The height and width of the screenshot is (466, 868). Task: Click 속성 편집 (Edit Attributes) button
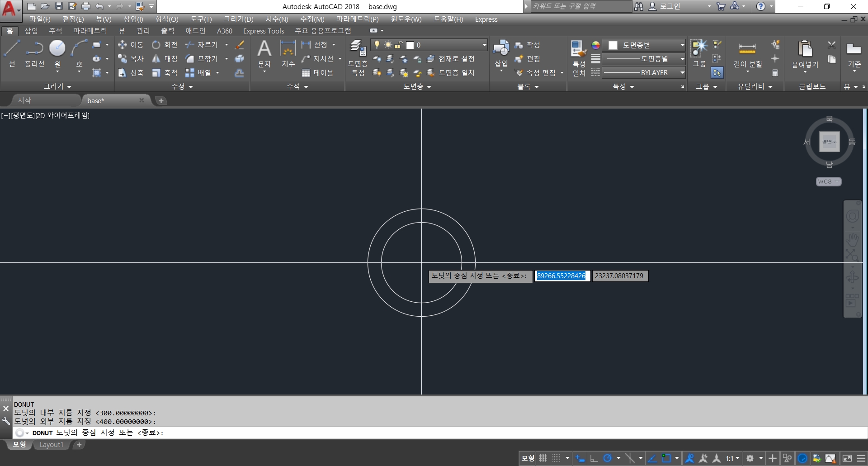pos(536,73)
